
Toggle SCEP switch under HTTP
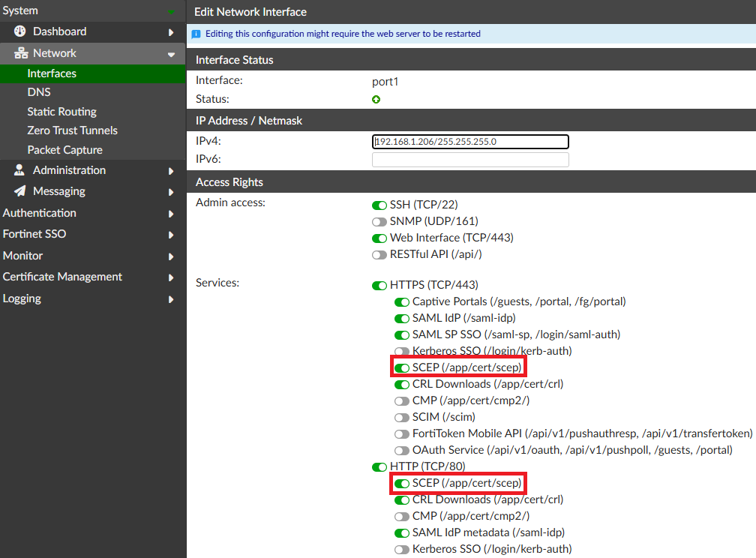point(402,483)
